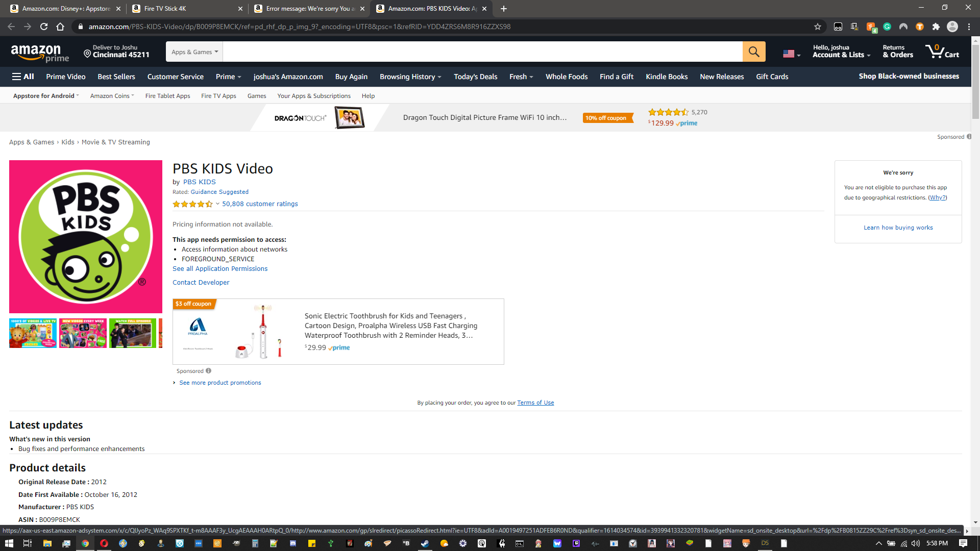Click See more product promotions
980x551 pixels.
[220, 383]
